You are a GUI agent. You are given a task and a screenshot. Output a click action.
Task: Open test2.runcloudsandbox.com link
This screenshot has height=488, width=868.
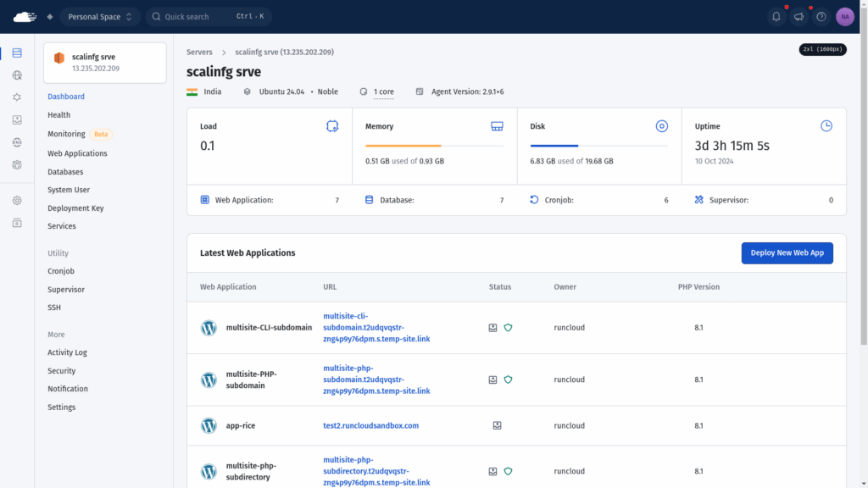[x=371, y=425]
